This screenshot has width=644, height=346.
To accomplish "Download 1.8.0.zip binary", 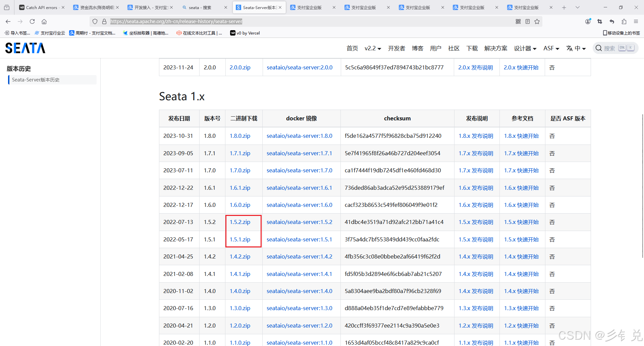I will (x=240, y=136).
